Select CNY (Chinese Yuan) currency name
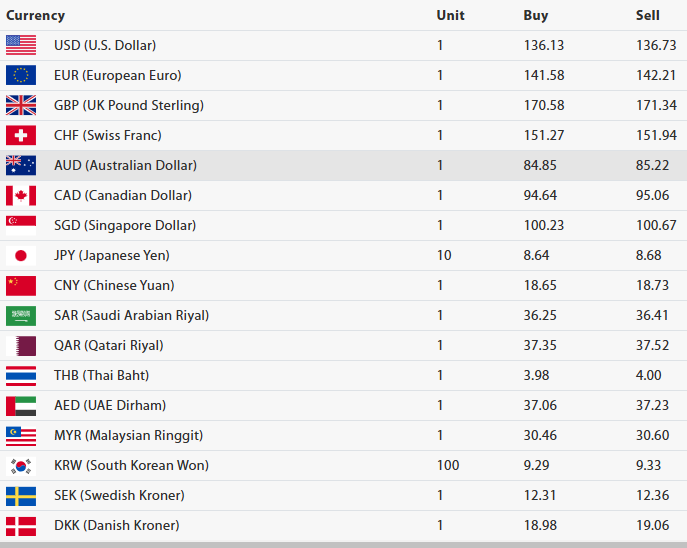Screen dimensions: 687x548 tap(117, 285)
